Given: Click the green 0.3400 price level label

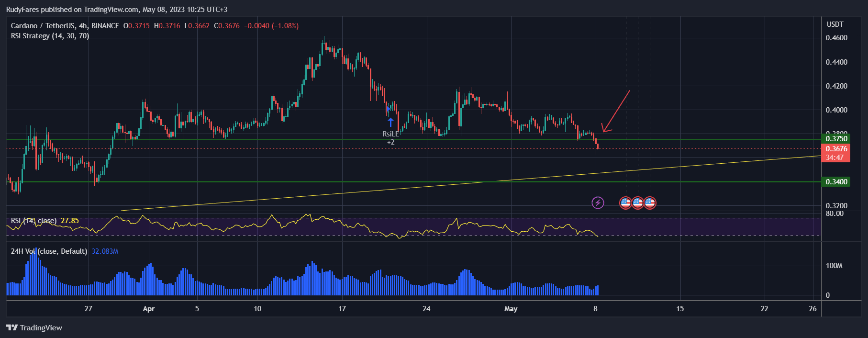Looking at the screenshot, I should [836, 182].
